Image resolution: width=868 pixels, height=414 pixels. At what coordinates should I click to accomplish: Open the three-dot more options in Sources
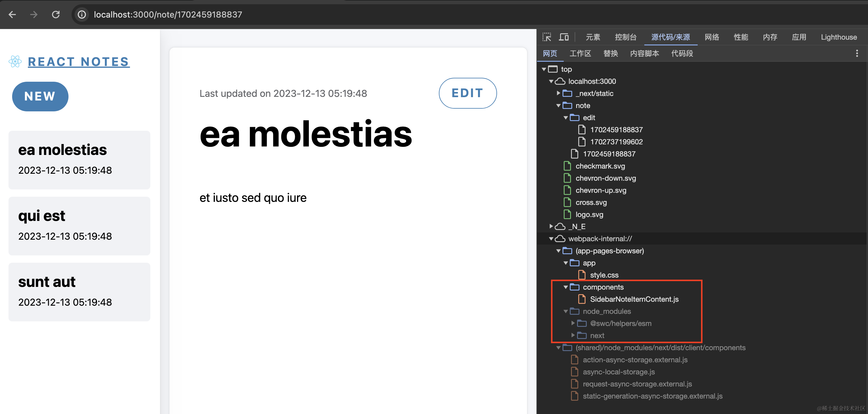point(857,54)
